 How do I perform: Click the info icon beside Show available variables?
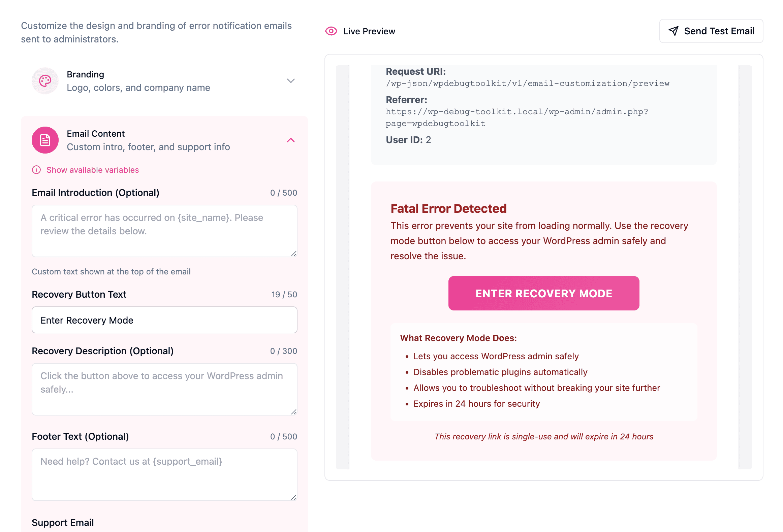36,170
